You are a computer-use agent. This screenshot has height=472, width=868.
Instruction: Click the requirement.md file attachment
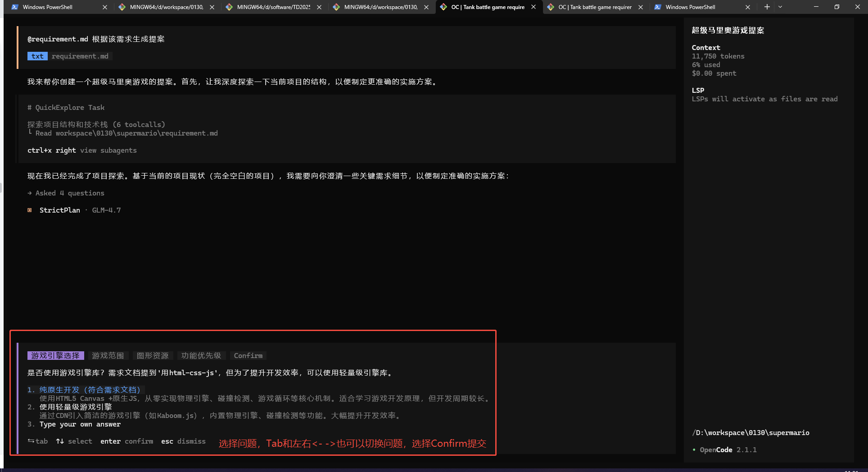80,56
